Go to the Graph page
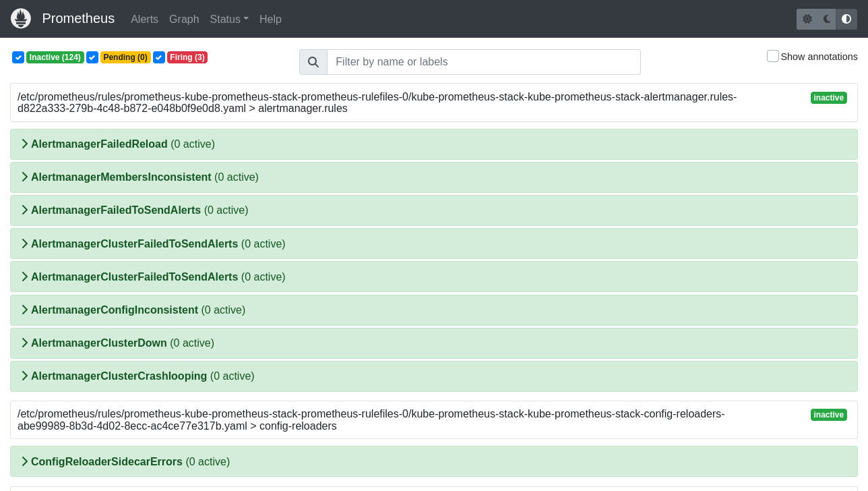 click(x=184, y=19)
